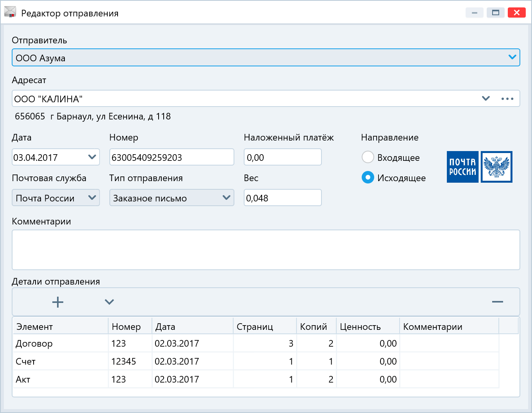Click the Копий cell in Акт row
This screenshot has height=413, width=532.
point(316,379)
